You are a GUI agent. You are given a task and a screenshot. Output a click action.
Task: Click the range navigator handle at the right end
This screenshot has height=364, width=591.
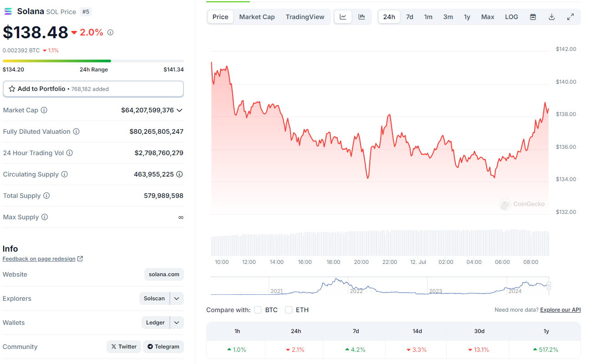tap(549, 286)
